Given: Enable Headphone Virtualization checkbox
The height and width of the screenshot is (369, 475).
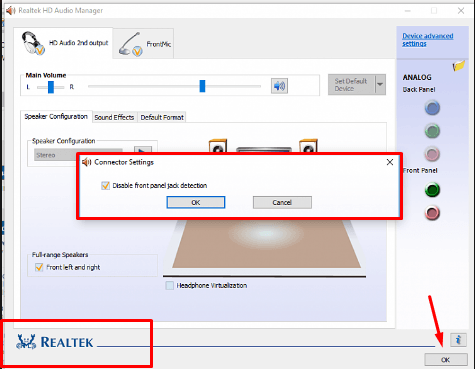Looking at the screenshot, I should pyautogui.click(x=170, y=285).
